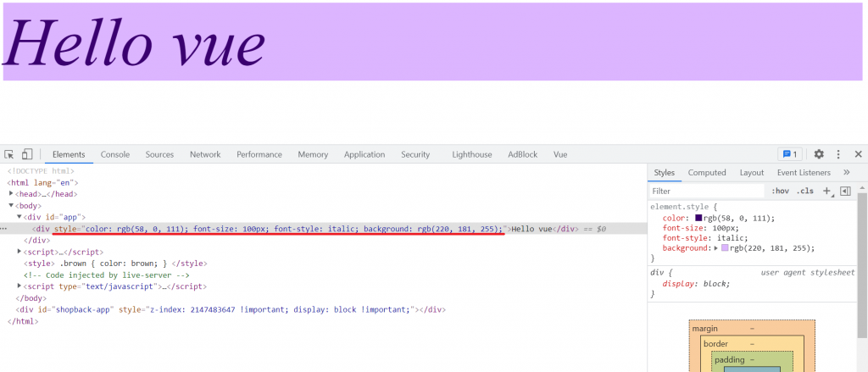Open the AdBlock tab
Viewport: 868px width, 372px height.
(522, 154)
